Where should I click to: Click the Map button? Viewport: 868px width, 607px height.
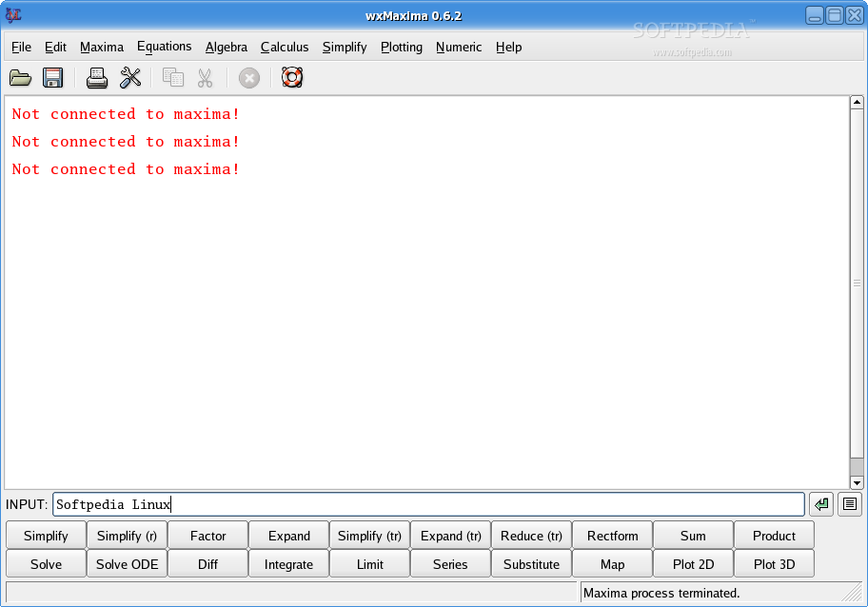612,564
